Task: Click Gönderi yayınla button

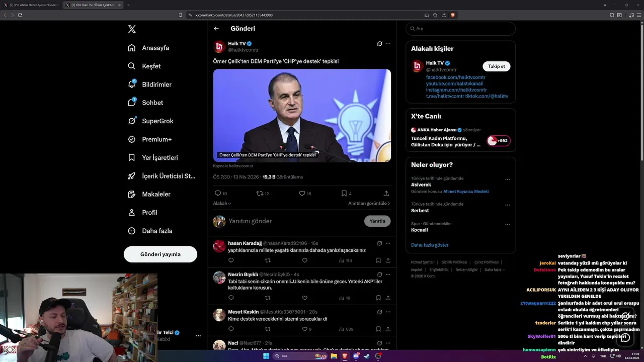Action: coord(160,254)
